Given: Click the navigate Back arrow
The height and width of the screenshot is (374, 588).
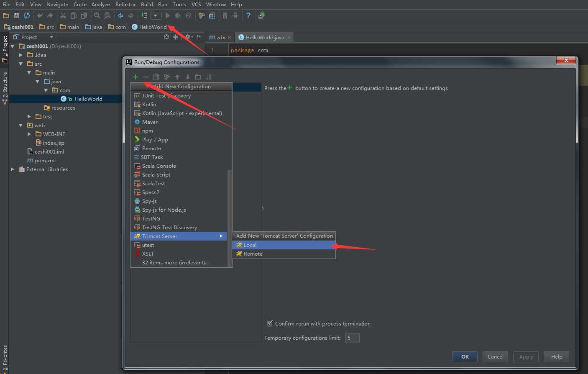Looking at the screenshot, I should [x=120, y=15].
